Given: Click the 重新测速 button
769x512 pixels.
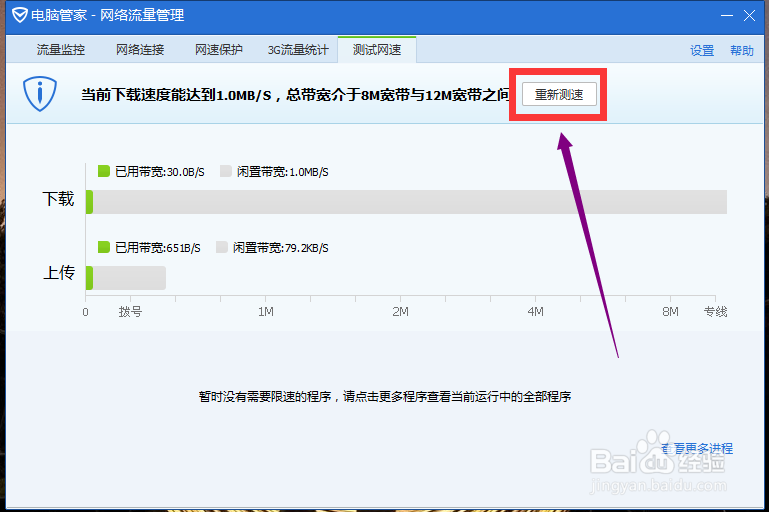Looking at the screenshot, I should coord(559,94).
